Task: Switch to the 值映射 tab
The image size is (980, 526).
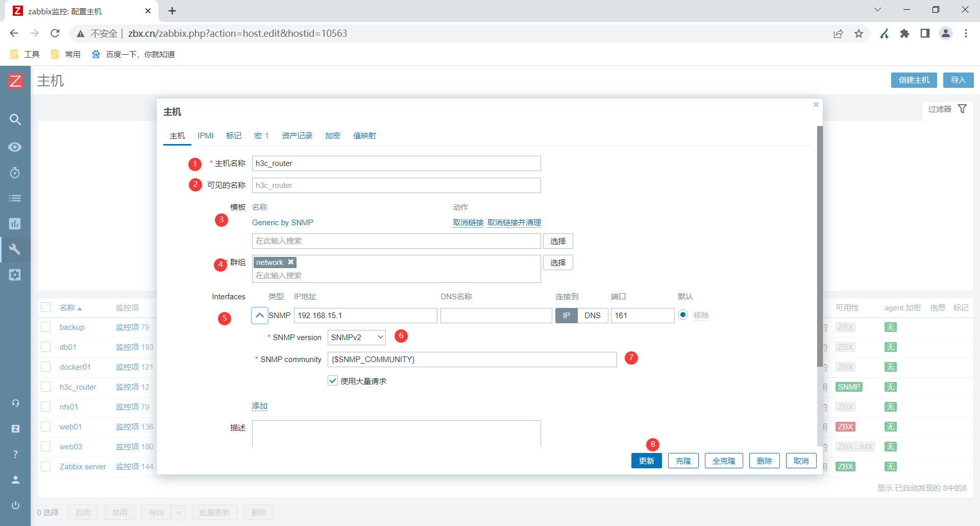Action: (364, 136)
